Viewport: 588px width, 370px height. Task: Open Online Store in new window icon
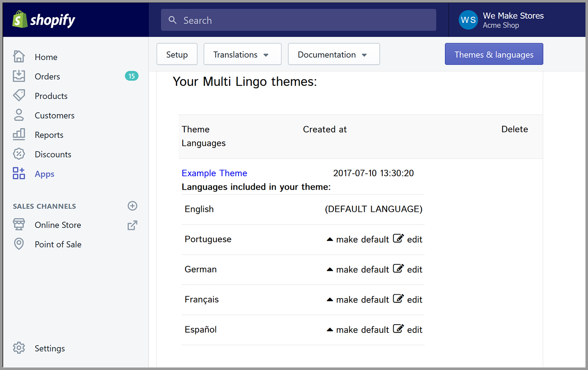pyautogui.click(x=132, y=225)
